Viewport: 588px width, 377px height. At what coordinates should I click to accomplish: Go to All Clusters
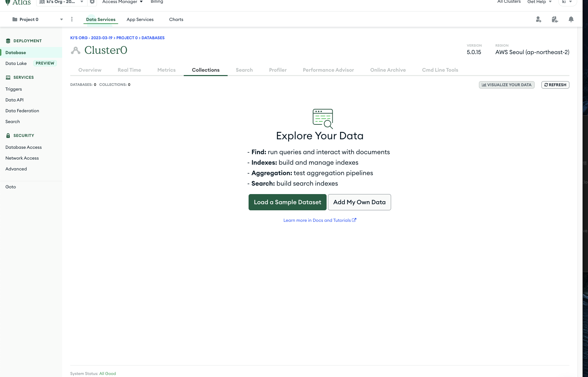509,2
